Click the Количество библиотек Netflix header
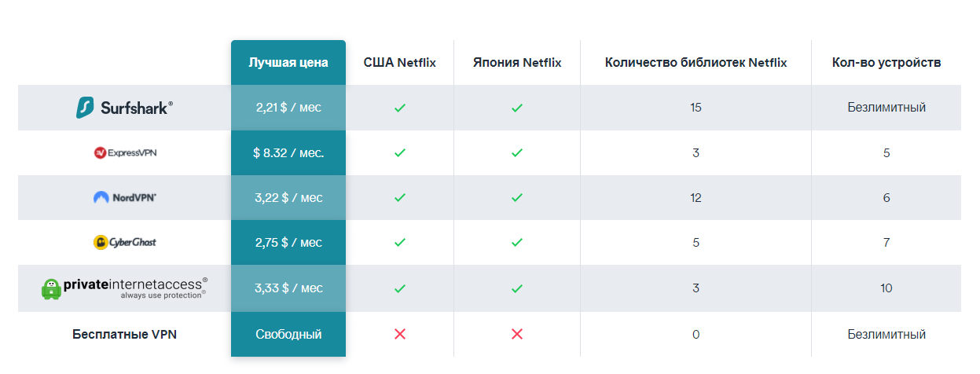980x374 pixels. (x=696, y=63)
